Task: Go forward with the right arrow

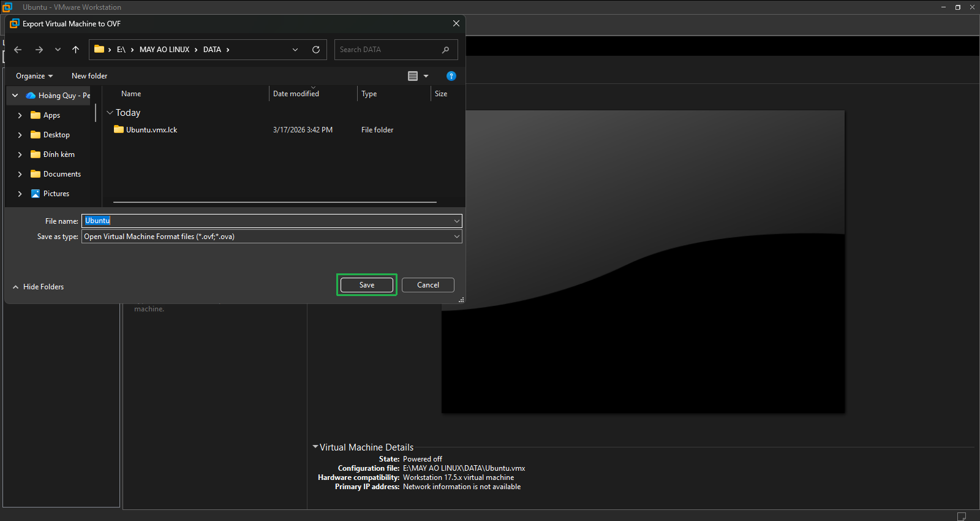Action: click(x=39, y=50)
